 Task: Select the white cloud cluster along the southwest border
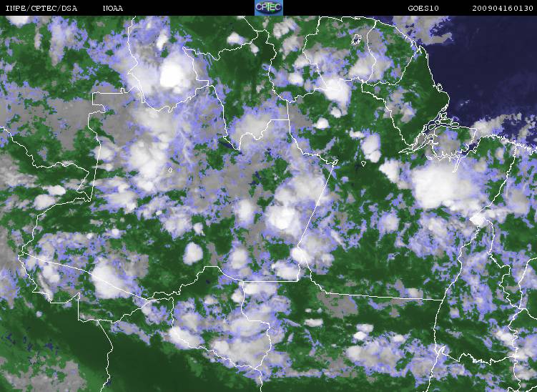tap(107, 279)
